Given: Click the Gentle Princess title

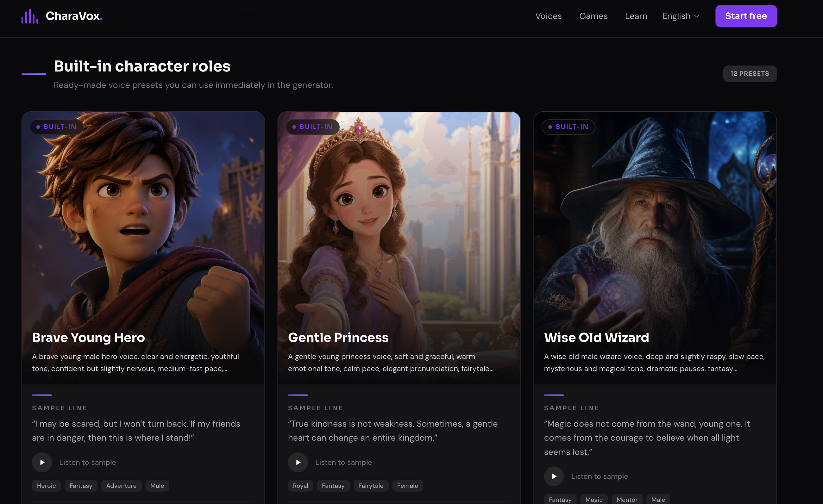Looking at the screenshot, I should 338,338.
